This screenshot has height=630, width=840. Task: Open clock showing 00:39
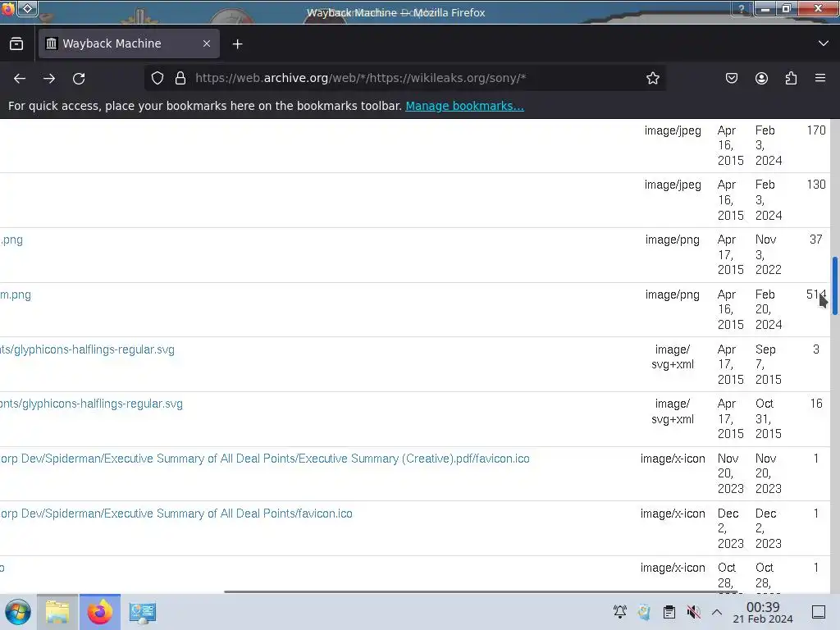(763, 612)
